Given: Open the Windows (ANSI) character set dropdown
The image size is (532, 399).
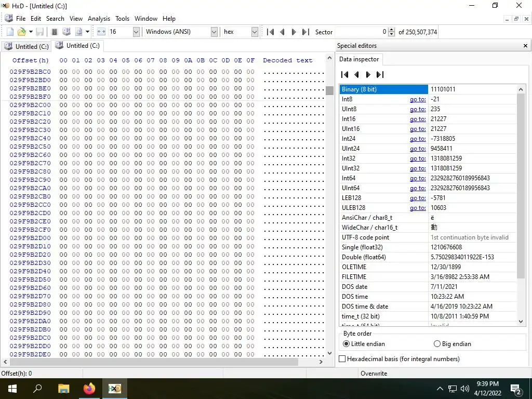Looking at the screenshot, I should point(214,32).
